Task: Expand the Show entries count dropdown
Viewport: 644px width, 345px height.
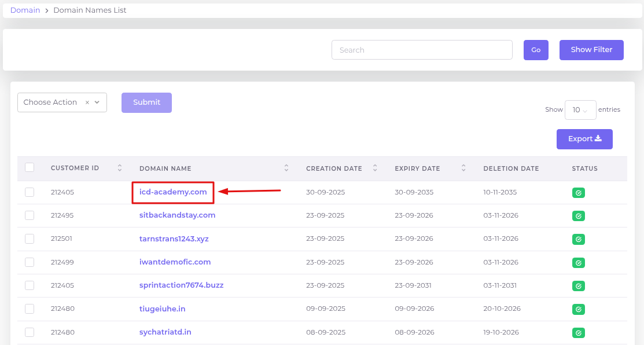Action: tap(580, 110)
